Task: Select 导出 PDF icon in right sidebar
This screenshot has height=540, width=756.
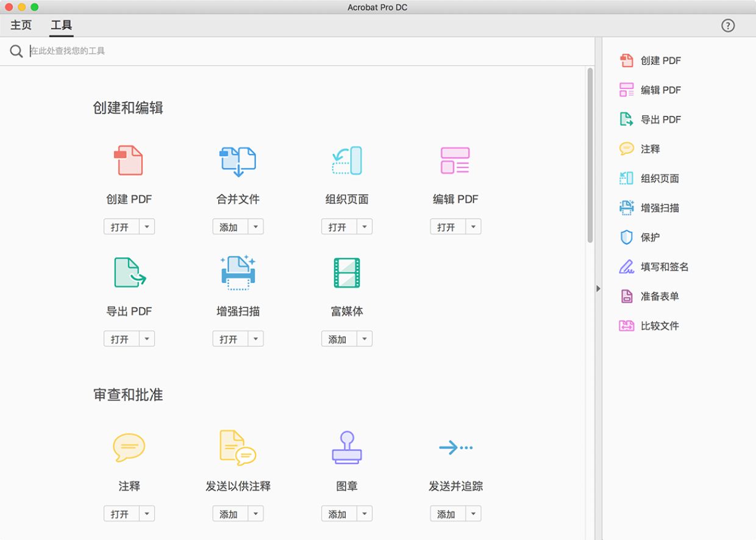Action: (x=626, y=119)
